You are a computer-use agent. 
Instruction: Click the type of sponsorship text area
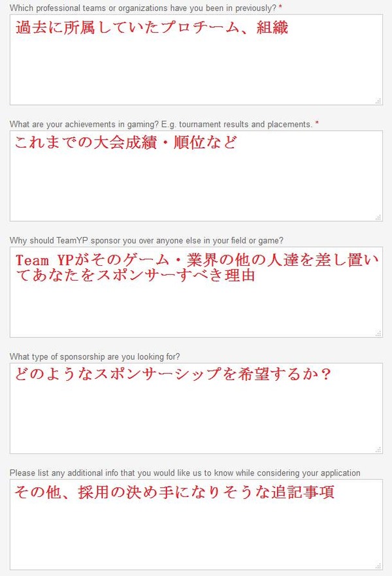pyautogui.click(x=196, y=408)
